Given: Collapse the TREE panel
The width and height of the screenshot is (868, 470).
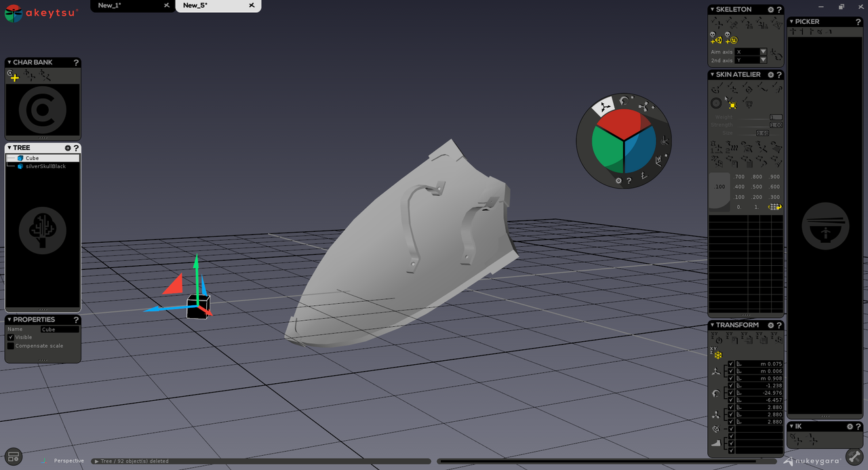Looking at the screenshot, I should click(x=9, y=148).
